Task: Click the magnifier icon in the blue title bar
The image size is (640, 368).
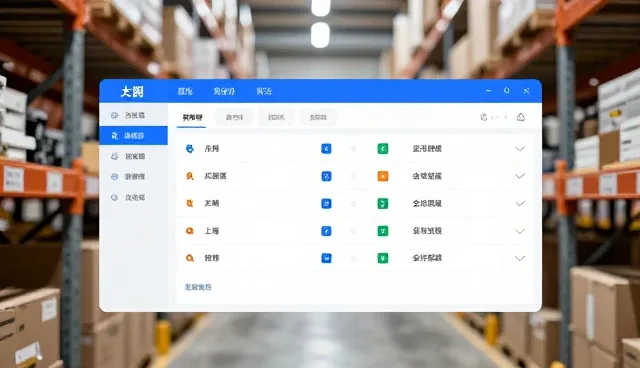Action: click(507, 91)
